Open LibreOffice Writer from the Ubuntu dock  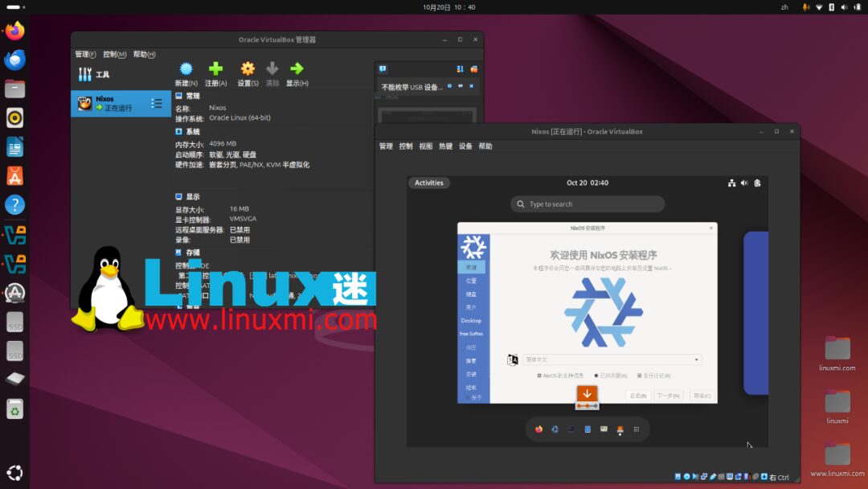coord(15,146)
